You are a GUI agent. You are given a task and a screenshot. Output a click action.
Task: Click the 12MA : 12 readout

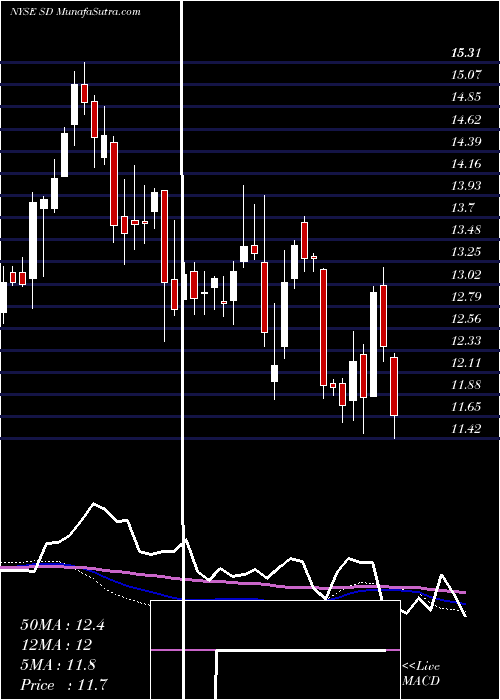coord(56,645)
